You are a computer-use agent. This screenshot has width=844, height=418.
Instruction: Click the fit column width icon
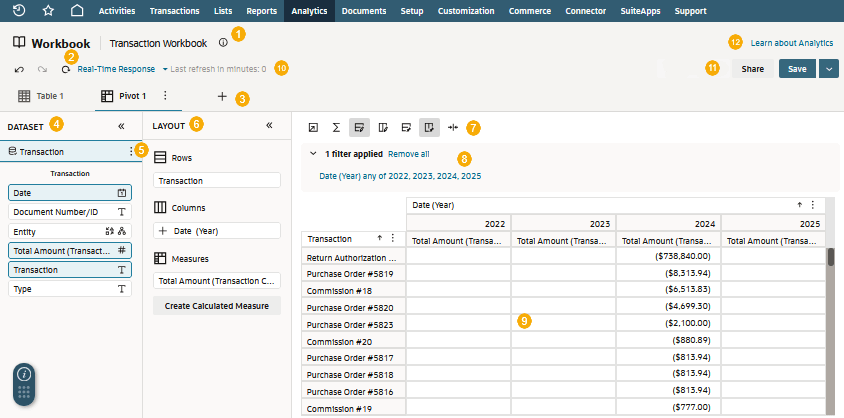coord(453,127)
